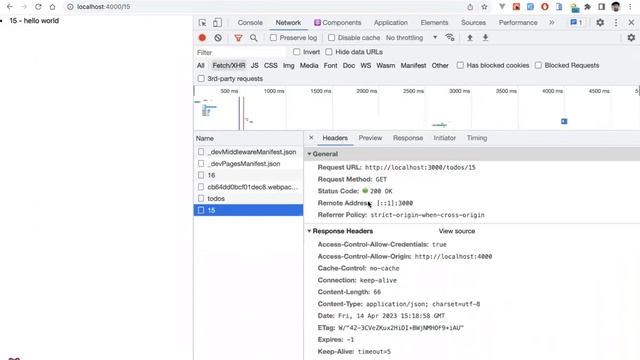Stop recording network log

202,38
